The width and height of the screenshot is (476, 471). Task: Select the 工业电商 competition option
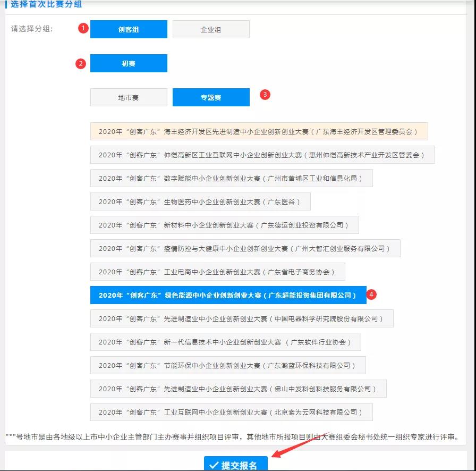(x=217, y=272)
